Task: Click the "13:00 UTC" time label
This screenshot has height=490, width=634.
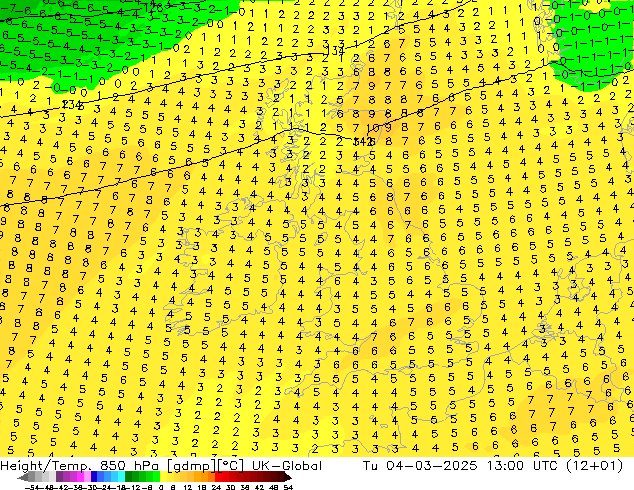Action: pyautogui.click(x=523, y=466)
